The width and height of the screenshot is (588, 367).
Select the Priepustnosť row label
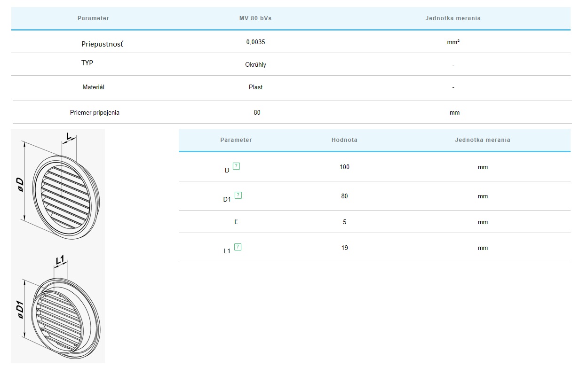102,44
